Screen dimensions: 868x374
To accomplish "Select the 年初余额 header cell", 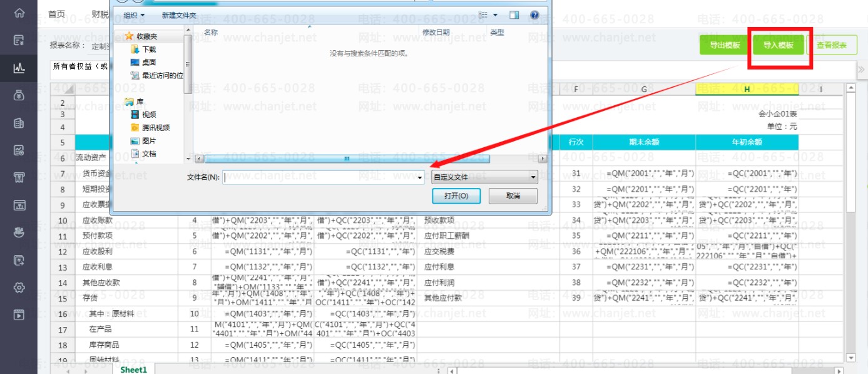I will (x=747, y=142).
